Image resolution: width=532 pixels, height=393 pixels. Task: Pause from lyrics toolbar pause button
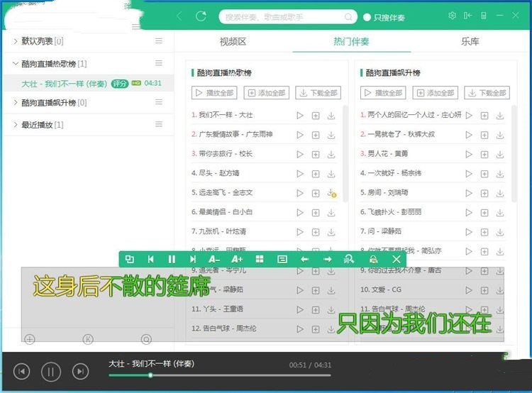[x=172, y=260]
